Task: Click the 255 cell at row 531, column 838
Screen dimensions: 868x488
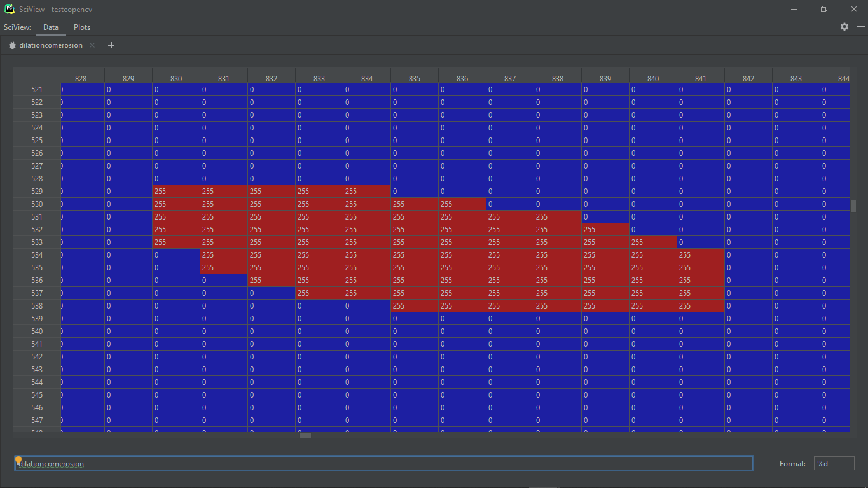Action: [558, 217]
